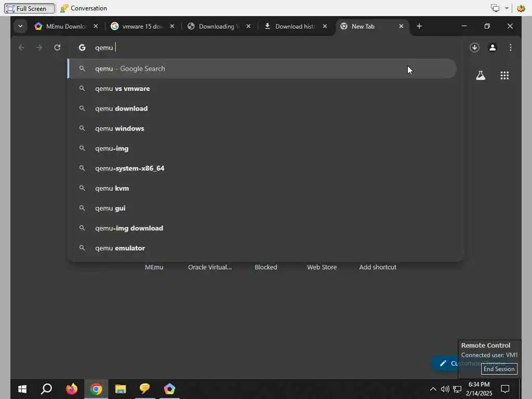Viewport: 532px width, 399px height.
Task: Select the qemu vs vmware suggestion
Action: click(x=262, y=88)
